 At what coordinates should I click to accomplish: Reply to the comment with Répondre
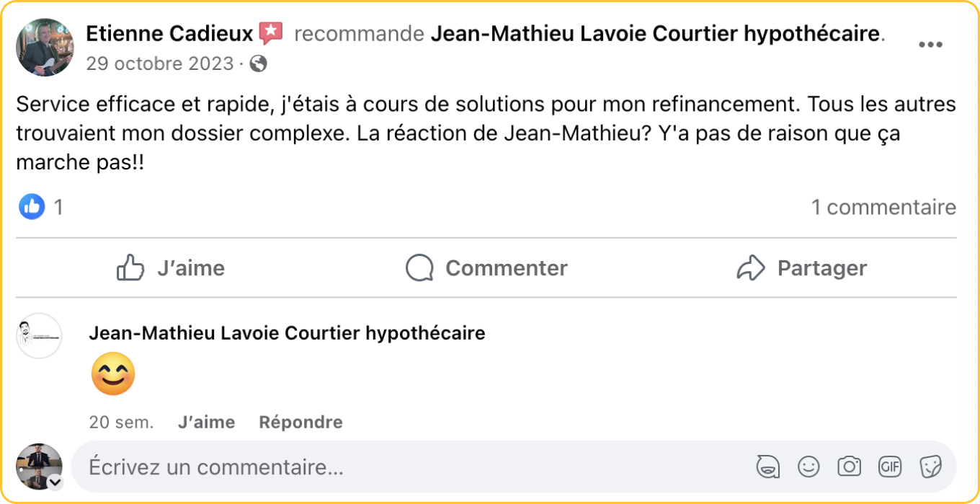(300, 423)
